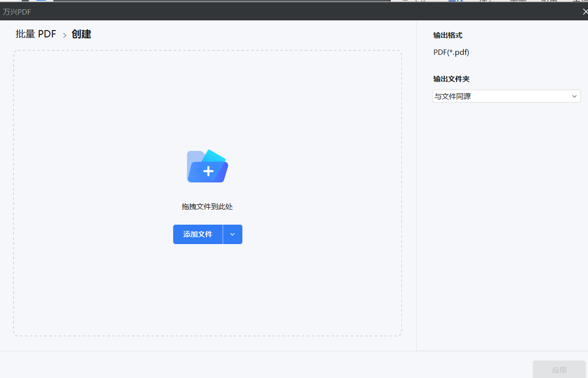Image resolution: width=588 pixels, height=378 pixels.
Task: Expand the chevron of the output folder selector
Action: click(x=574, y=96)
